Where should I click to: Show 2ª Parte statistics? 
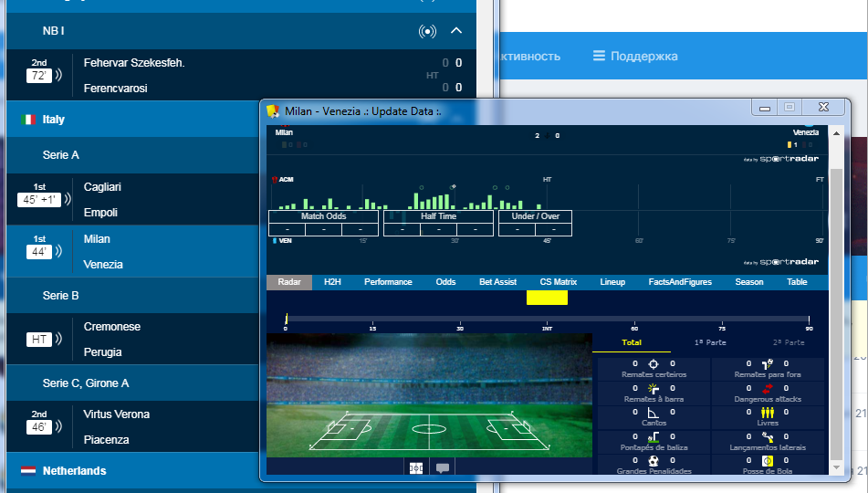[x=789, y=342]
